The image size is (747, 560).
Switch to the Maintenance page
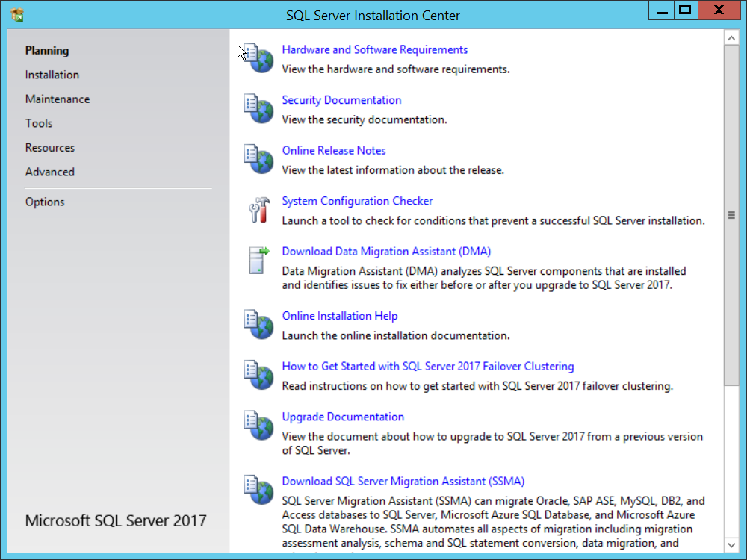click(x=57, y=99)
